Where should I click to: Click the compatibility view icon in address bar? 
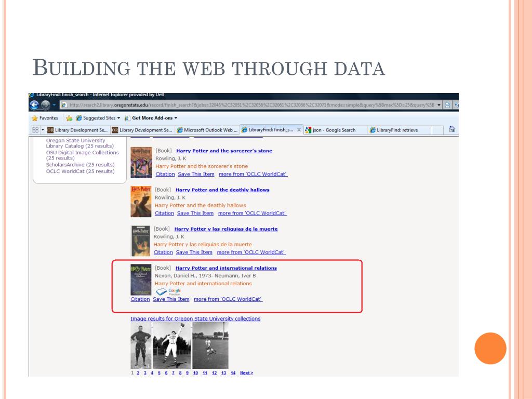[x=447, y=105]
